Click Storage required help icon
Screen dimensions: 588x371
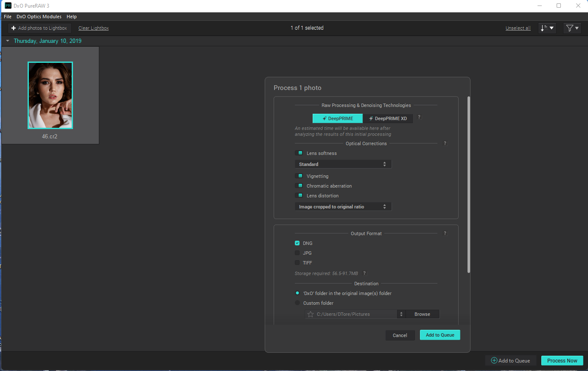tap(364, 273)
